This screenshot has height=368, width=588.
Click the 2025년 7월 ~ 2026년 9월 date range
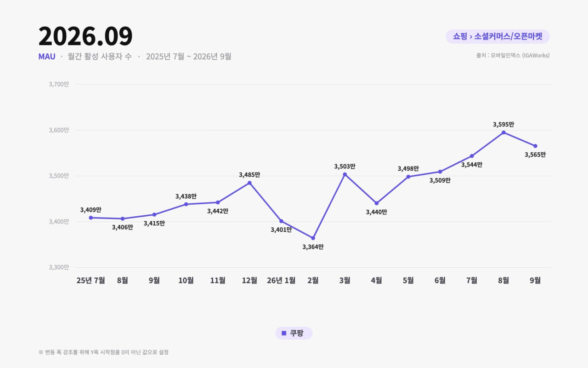[189, 57]
